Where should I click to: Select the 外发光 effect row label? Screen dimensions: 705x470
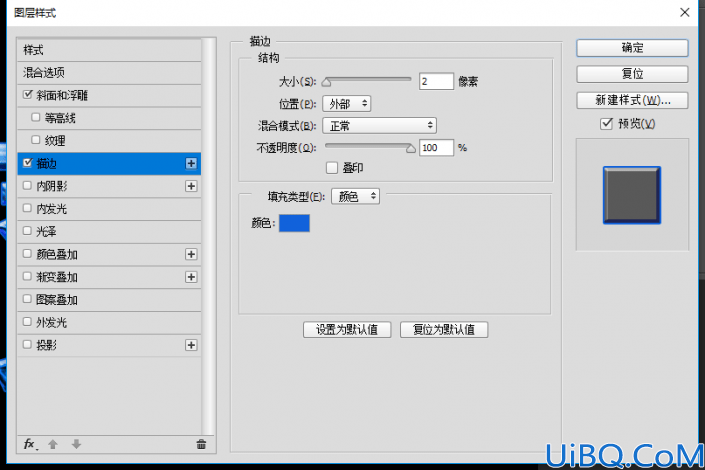(51, 322)
